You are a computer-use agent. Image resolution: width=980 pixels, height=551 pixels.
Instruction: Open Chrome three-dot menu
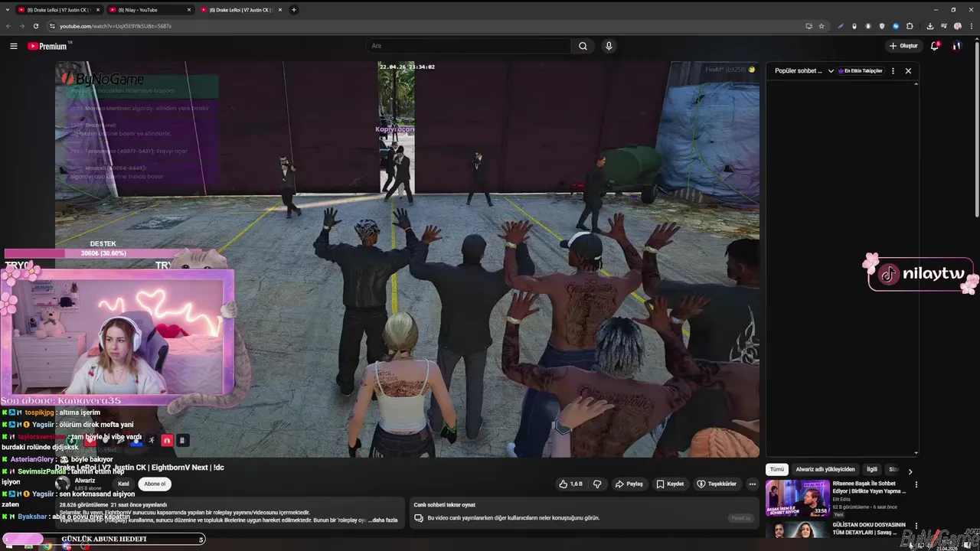point(971,26)
